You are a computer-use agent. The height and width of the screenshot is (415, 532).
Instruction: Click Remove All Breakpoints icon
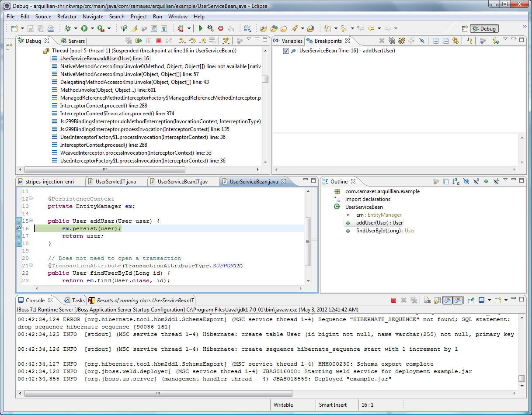392,41
